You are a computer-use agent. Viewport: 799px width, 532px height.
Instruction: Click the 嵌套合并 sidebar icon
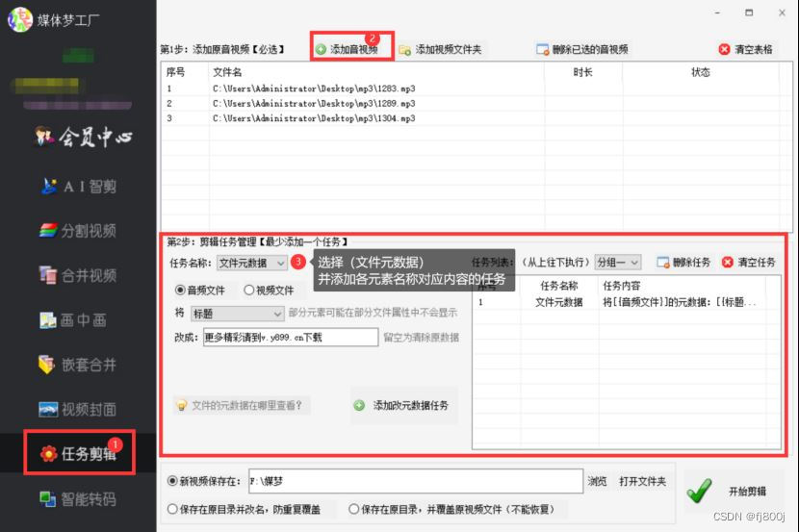click(x=47, y=365)
